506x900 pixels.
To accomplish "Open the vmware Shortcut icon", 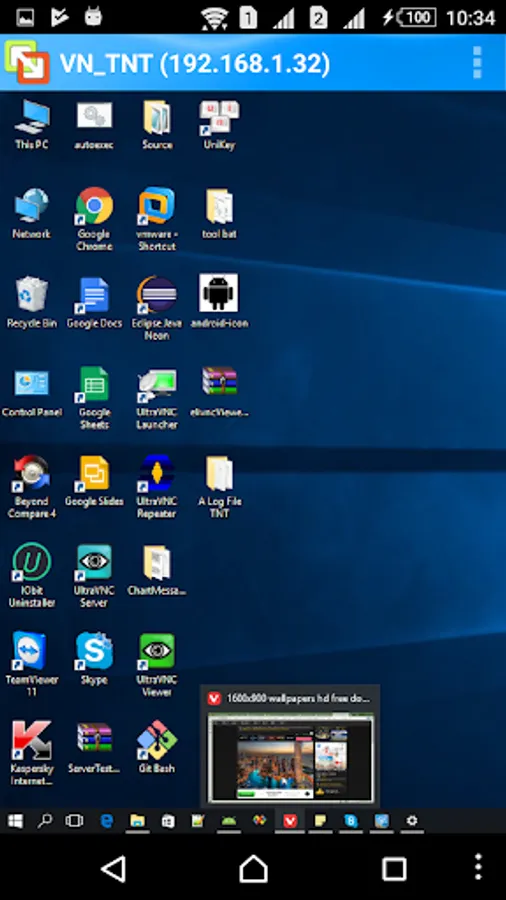I will tap(157, 219).
